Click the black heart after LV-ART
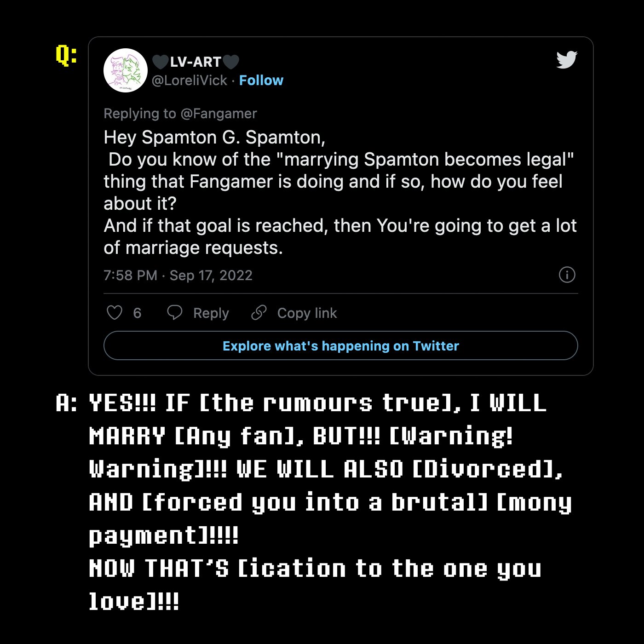This screenshot has width=644, height=644. tap(231, 62)
